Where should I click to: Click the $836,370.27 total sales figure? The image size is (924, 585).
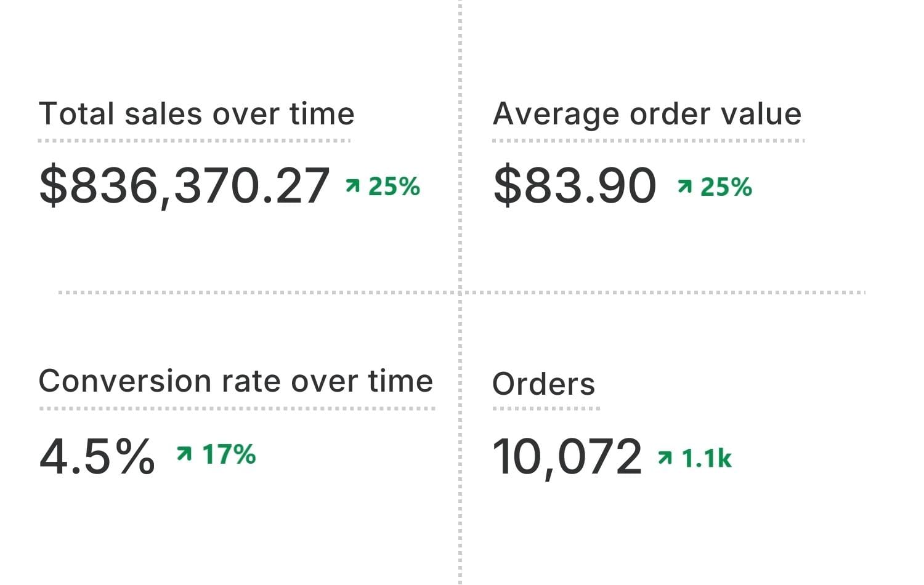pos(184,185)
